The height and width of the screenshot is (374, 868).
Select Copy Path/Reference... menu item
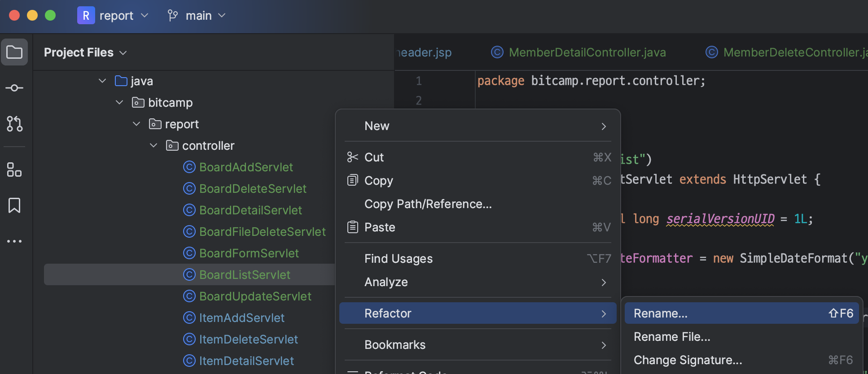point(478,204)
